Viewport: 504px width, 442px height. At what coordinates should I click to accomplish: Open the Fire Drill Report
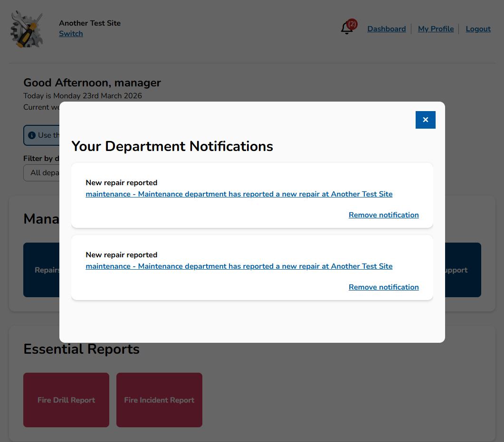66,400
